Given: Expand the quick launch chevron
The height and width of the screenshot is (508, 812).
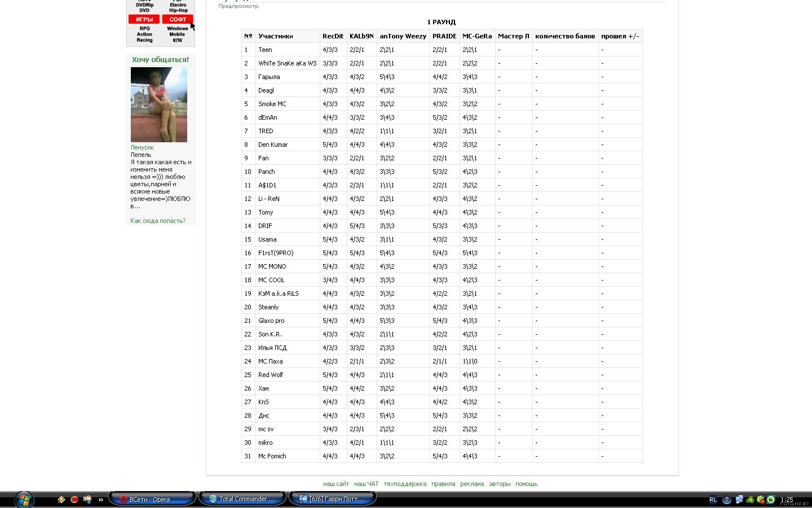Looking at the screenshot, I should click(101, 500).
